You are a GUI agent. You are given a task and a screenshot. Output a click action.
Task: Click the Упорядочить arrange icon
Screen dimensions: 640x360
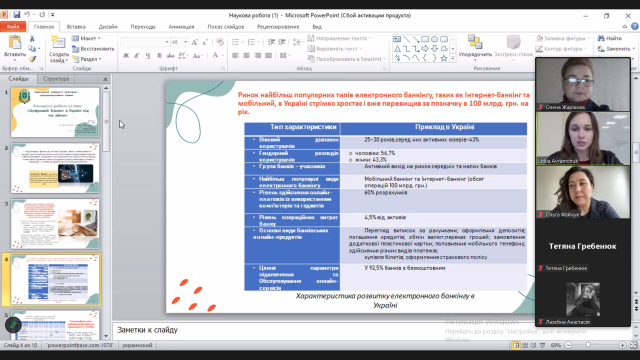tap(475, 42)
